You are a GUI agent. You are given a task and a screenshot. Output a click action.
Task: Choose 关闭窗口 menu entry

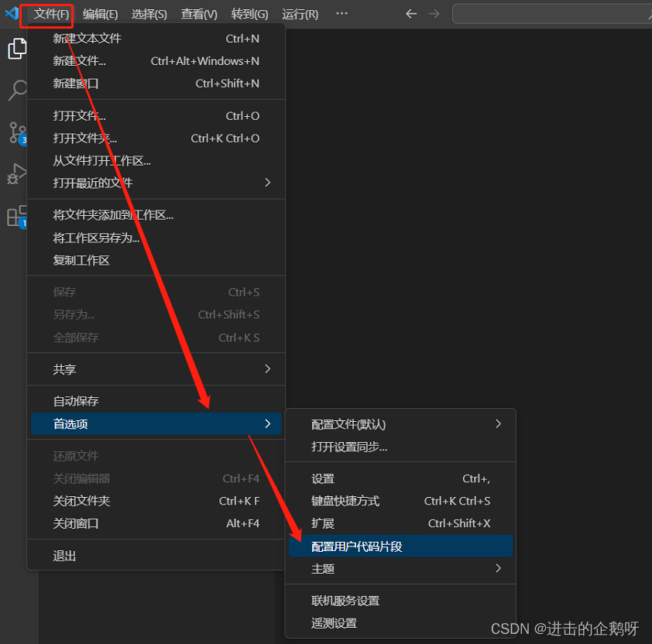[156, 523]
